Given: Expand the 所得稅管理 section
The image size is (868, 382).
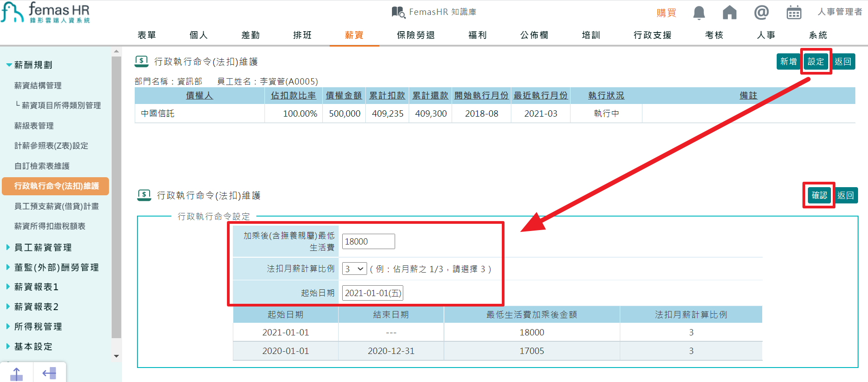Looking at the screenshot, I should click(x=38, y=326).
